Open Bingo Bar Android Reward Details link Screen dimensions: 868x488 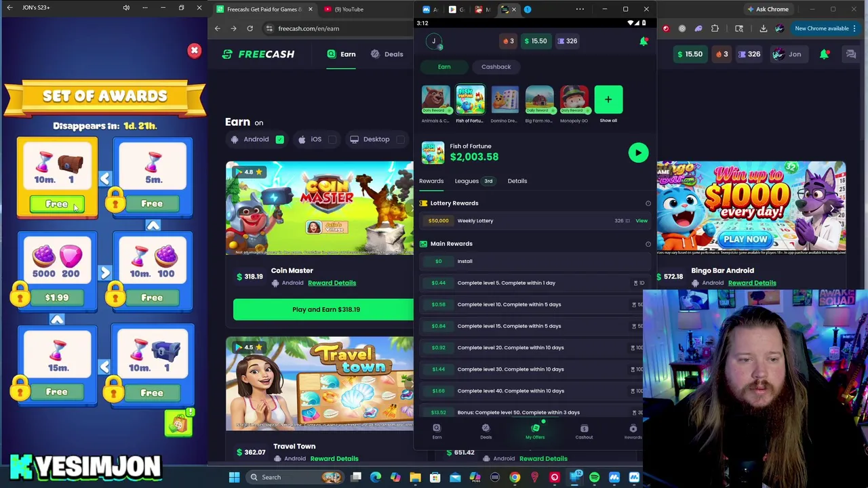[752, 283]
